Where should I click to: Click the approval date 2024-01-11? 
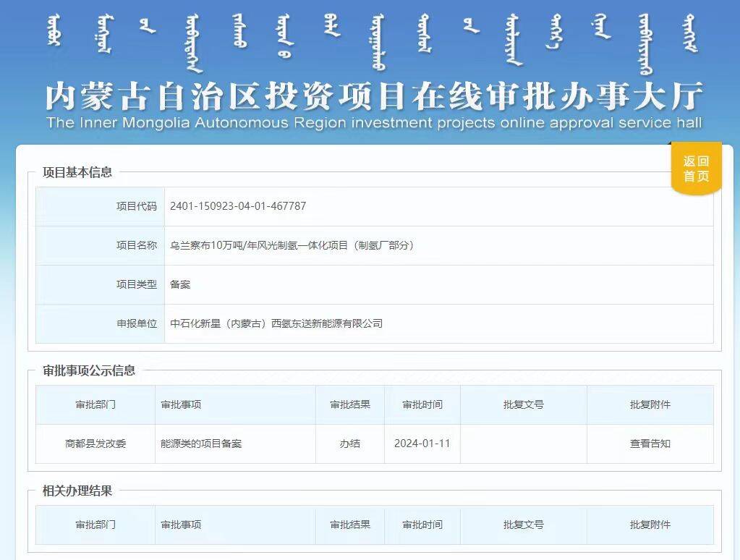tap(422, 444)
